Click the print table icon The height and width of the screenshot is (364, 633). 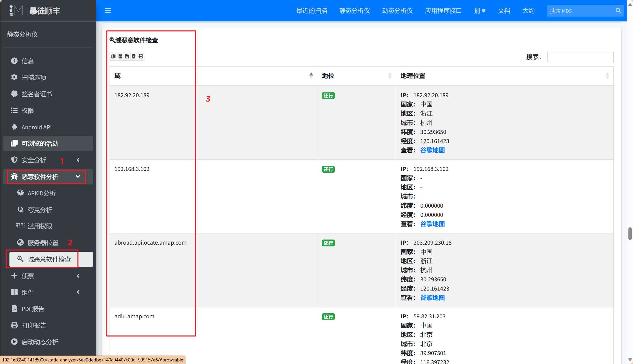coord(141,56)
